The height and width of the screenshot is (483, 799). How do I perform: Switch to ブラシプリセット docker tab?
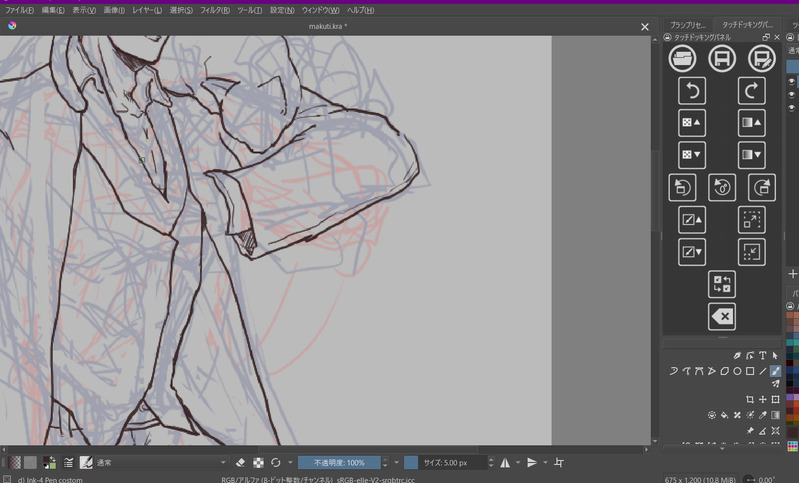[x=688, y=24]
